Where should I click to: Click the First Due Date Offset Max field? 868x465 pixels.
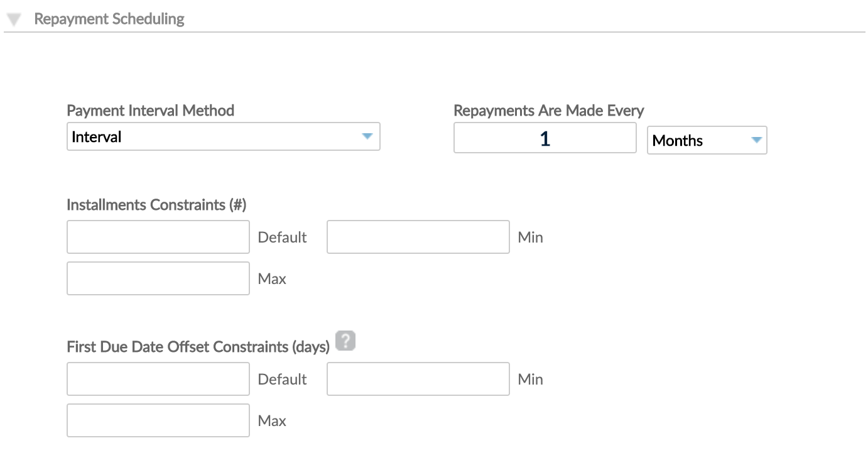(x=158, y=420)
